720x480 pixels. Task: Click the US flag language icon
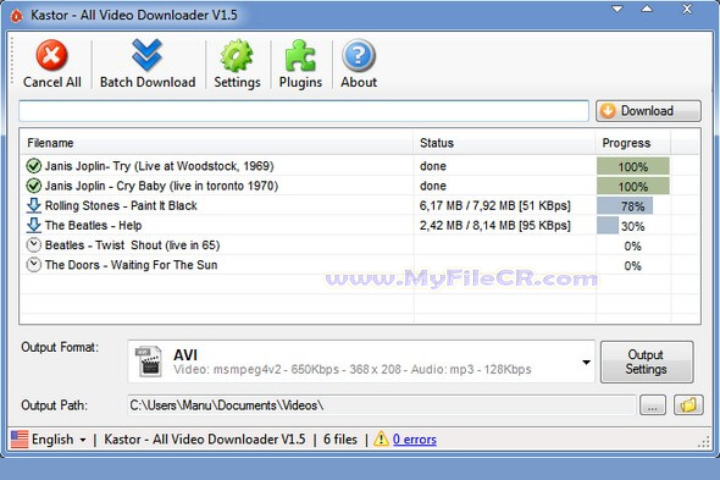tap(20, 440)
